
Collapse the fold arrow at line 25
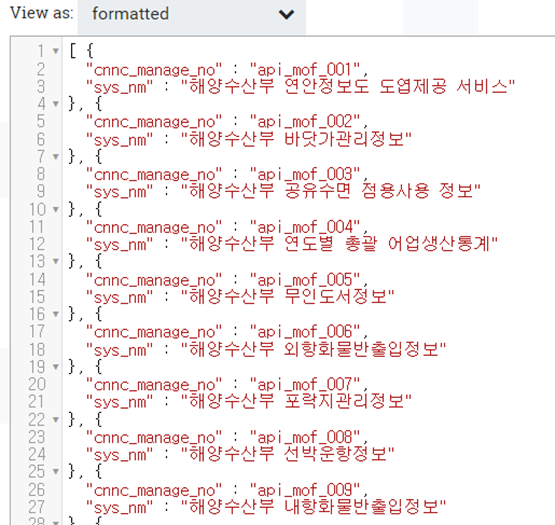[56, 472]
